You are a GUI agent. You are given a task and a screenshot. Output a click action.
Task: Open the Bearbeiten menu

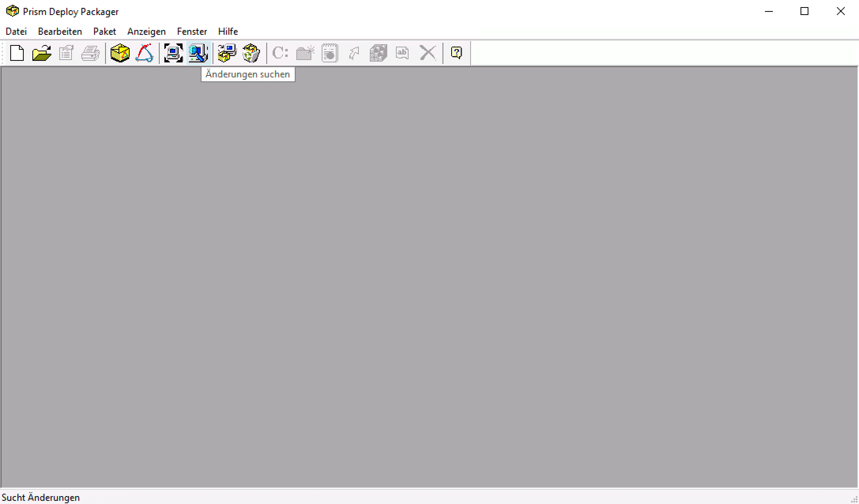[60, 32]
